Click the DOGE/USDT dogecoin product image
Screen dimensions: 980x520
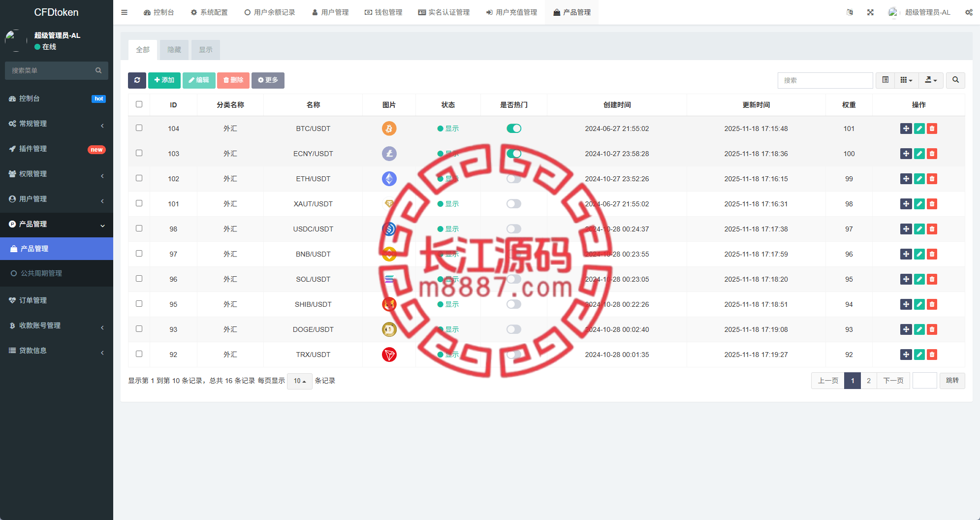(x=389, y=329)
